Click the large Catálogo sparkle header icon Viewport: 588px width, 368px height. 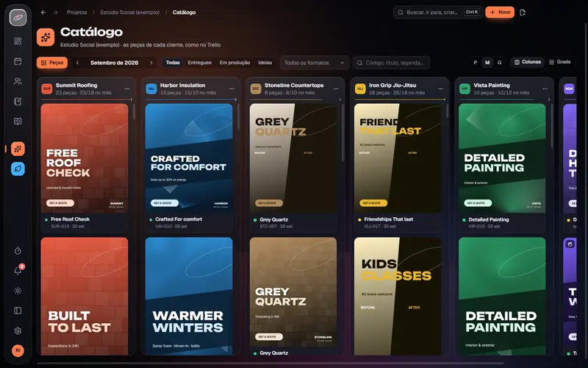46,38
